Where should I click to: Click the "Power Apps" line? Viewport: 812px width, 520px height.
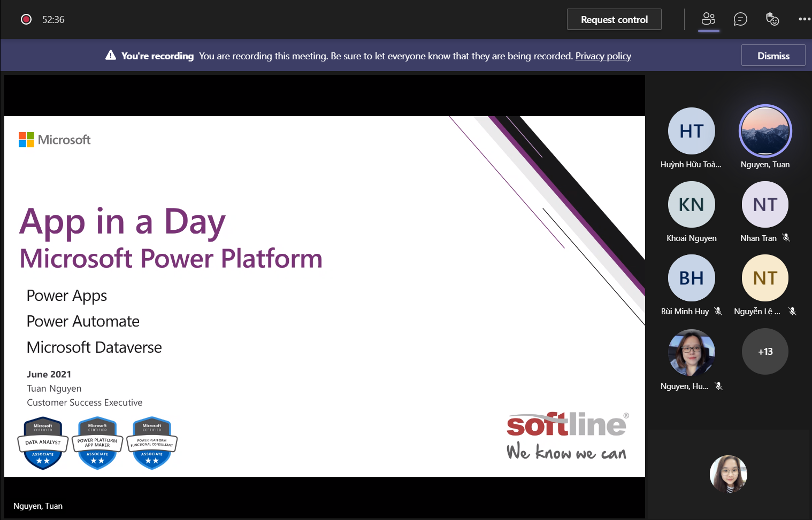coord(67,296)
